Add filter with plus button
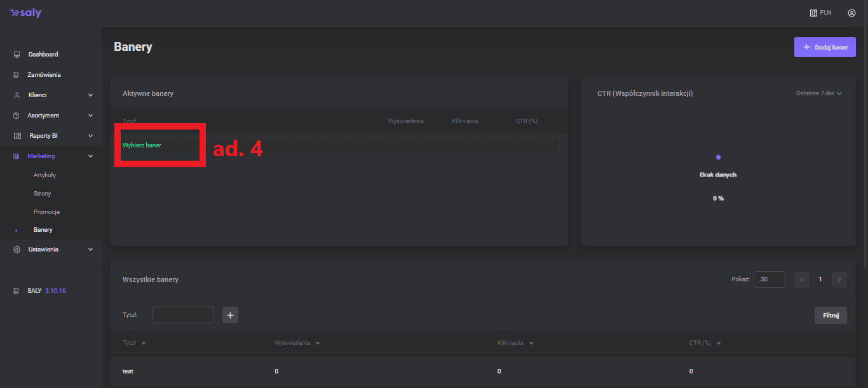 click(230, 315)
